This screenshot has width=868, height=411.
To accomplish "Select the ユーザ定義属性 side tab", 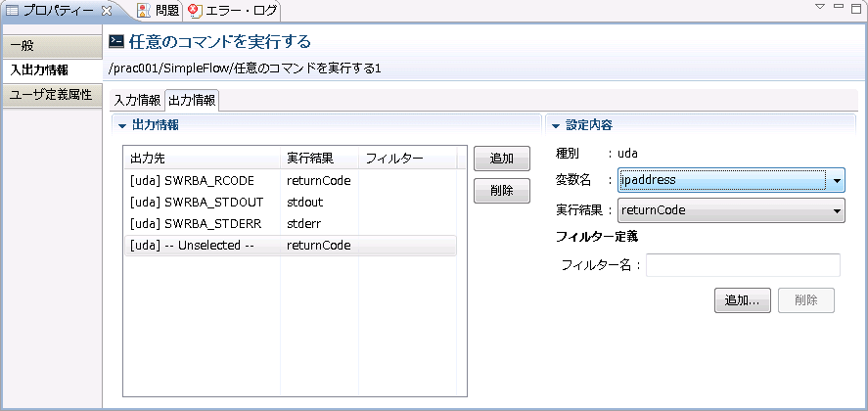I will pos(51,95).
